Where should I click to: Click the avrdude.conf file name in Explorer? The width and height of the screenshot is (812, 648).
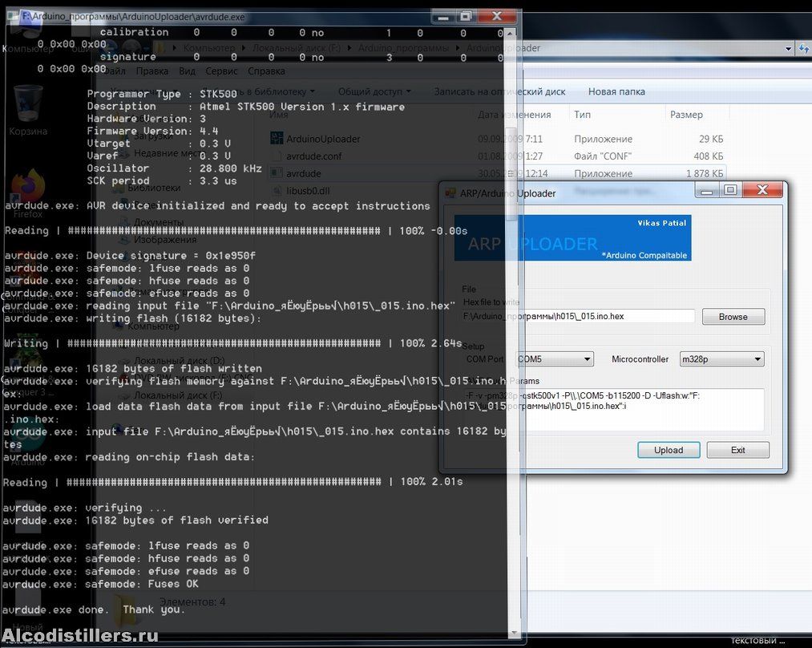click(314, 156)
